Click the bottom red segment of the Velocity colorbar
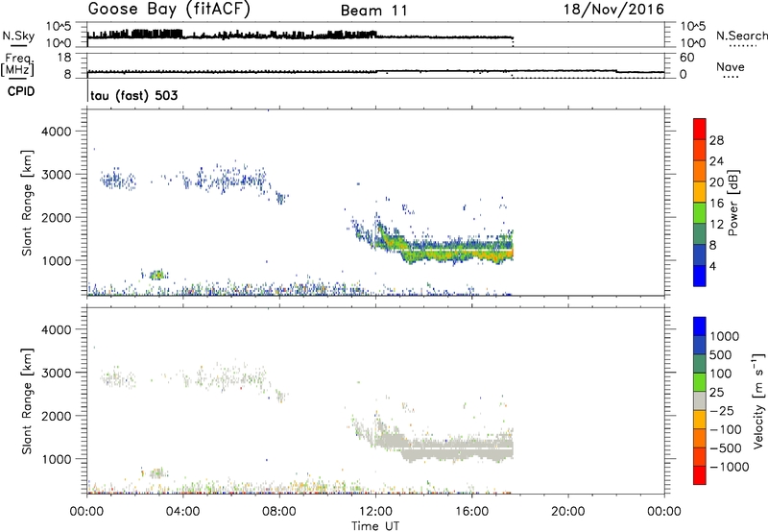Viewport: 768px width, 532px height. 700,475
